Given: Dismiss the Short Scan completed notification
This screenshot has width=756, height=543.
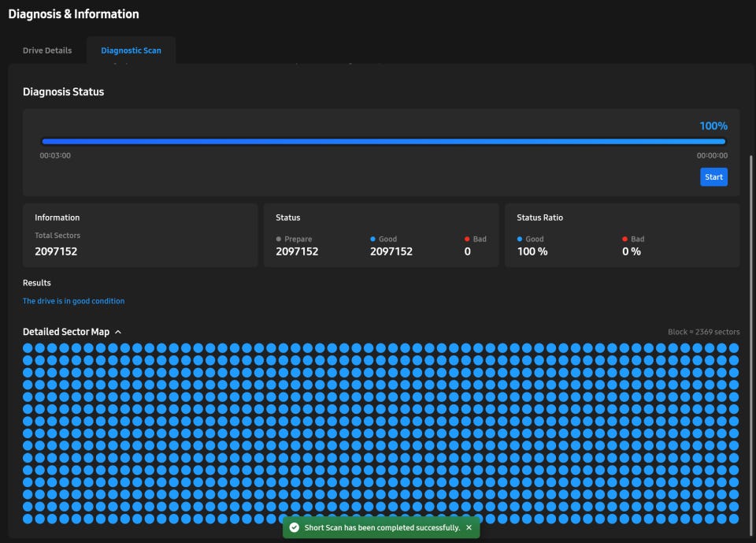Looking at the screenshot, I should (x=469, y=527).
